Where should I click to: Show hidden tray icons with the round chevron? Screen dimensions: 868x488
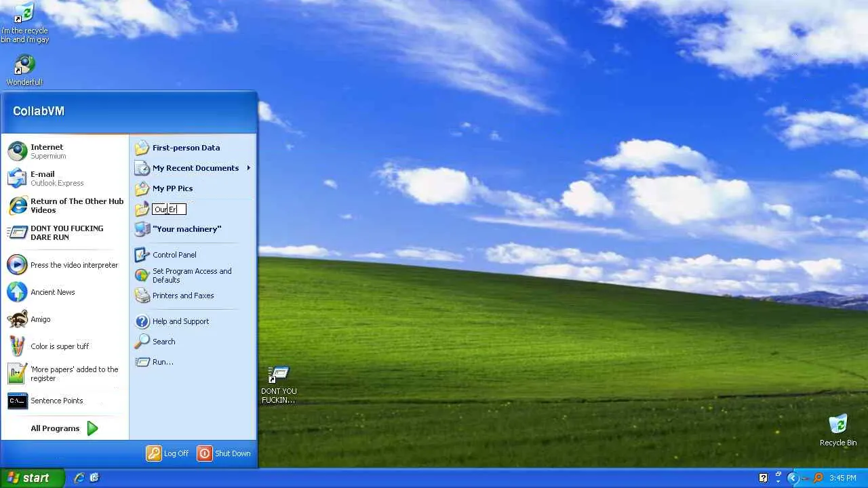792,478
